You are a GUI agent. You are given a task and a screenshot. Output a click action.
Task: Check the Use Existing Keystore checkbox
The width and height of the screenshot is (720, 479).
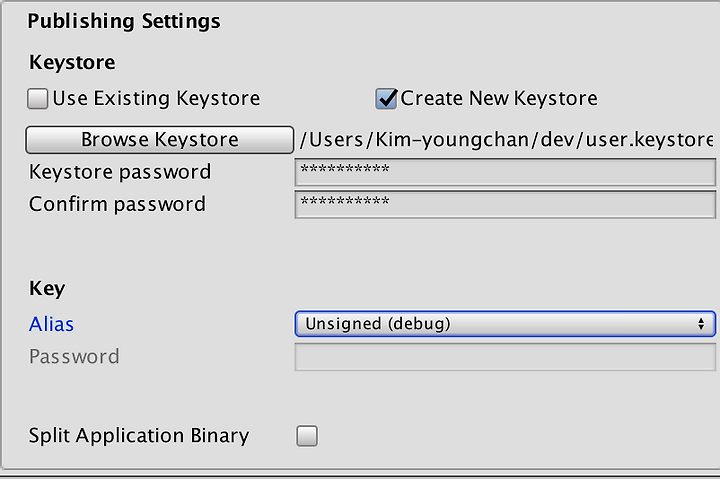click(x=38, y=99)
